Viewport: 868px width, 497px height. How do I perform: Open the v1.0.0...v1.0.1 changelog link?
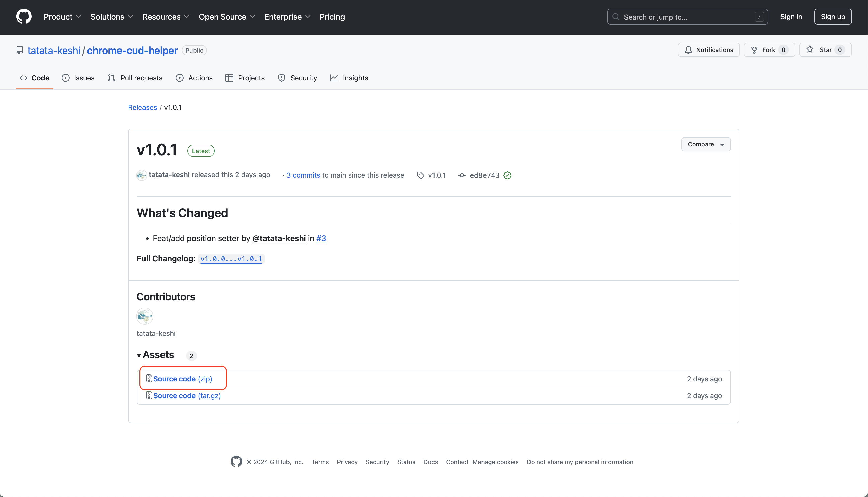[231, 259]
